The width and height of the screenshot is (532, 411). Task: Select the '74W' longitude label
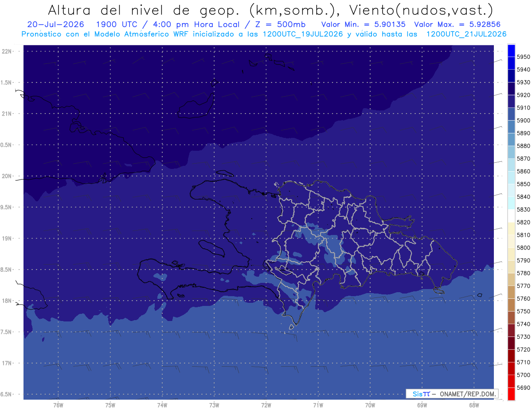[x=162, y=405]
